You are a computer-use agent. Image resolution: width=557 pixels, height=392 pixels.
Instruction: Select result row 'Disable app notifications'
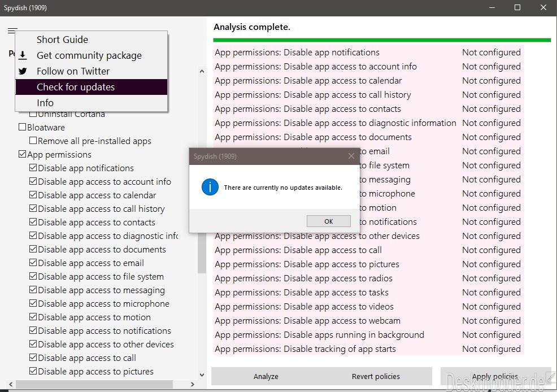368,53
